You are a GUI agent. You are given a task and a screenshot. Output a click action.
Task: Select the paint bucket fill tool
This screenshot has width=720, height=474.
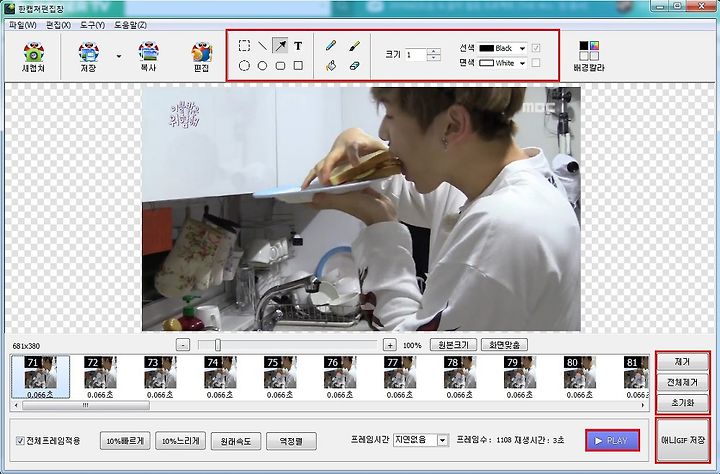pos(331,66)
